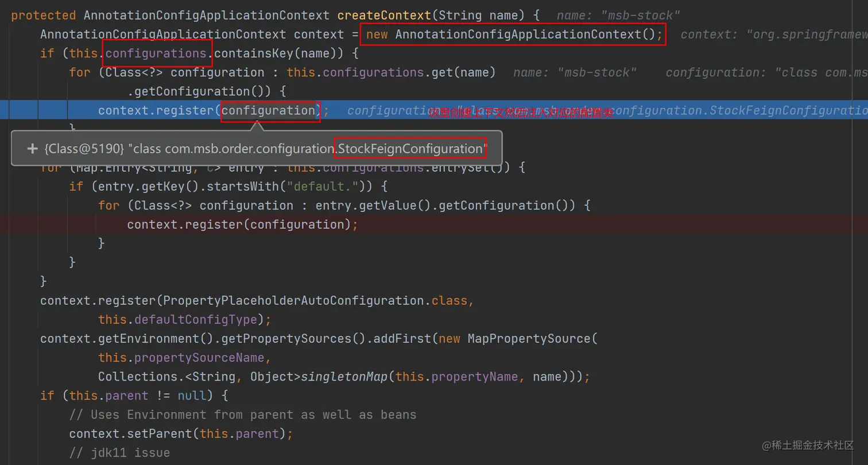Click configurations field before containsKey

[156, 53]
